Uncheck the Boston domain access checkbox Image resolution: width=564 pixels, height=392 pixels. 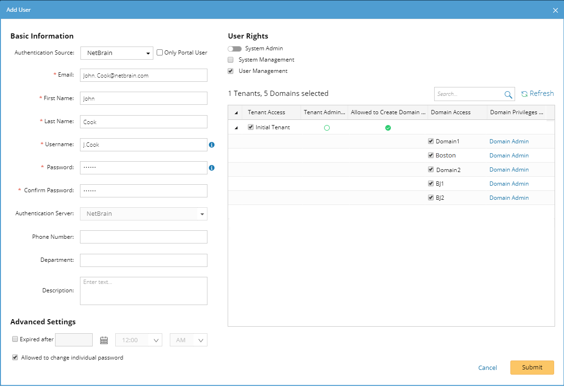(x=431, y=155)
